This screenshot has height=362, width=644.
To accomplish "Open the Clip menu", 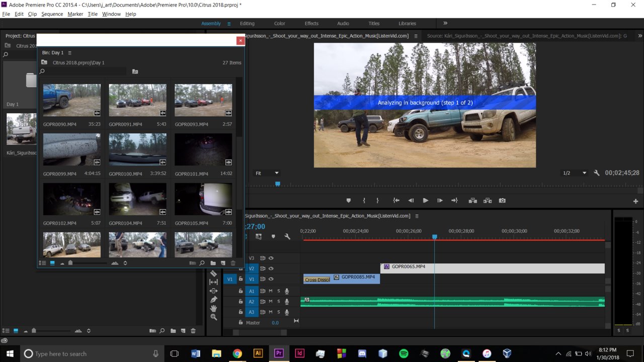I will (x=32, y=14).
